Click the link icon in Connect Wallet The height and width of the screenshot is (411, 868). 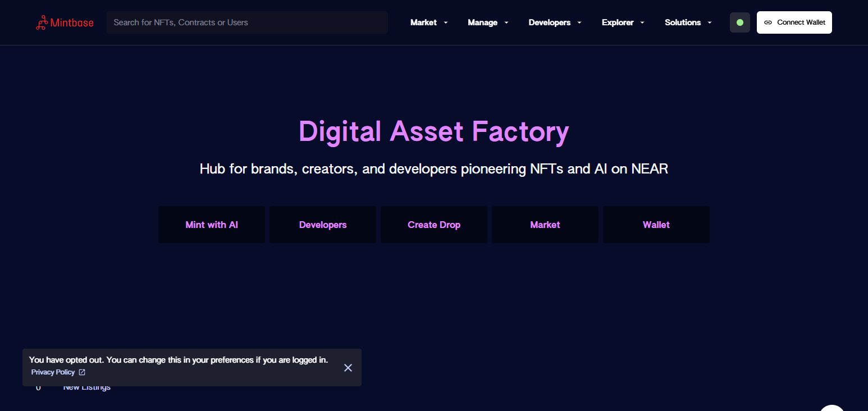click(768, 22)
